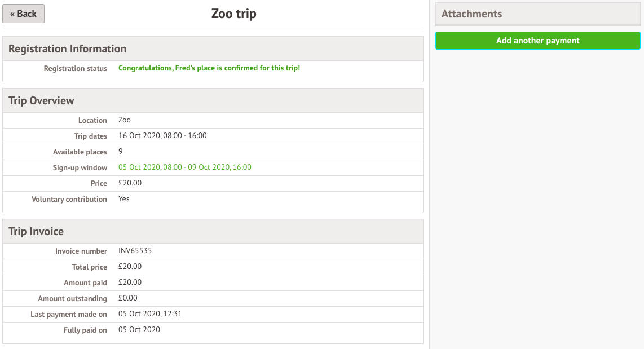Open the green Sign-up window date range
Image resolution: width=644 pixels, height=349 pixels.
pyautogui.click(x=185, y=167)
